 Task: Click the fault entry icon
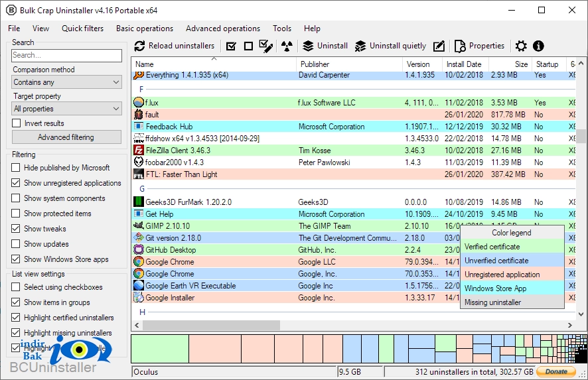(139, 114)
